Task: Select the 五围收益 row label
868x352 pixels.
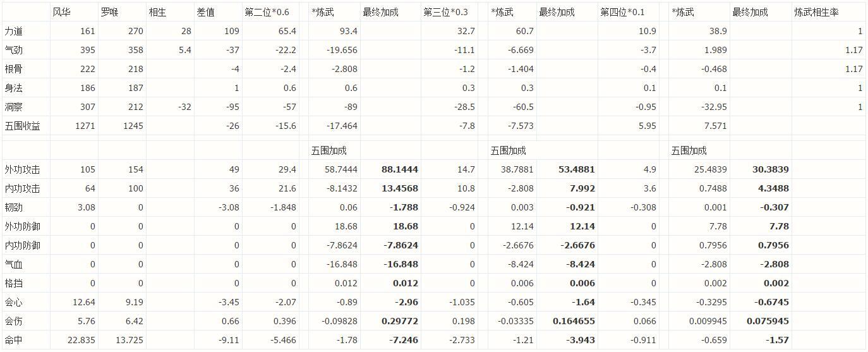Action: tap(23, 126)
